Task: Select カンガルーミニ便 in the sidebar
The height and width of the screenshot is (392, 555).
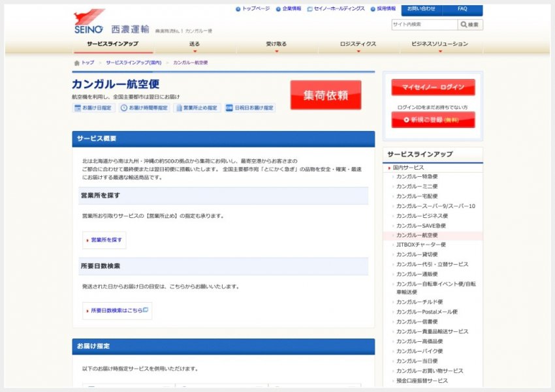Action: click(x=417, y=187)
